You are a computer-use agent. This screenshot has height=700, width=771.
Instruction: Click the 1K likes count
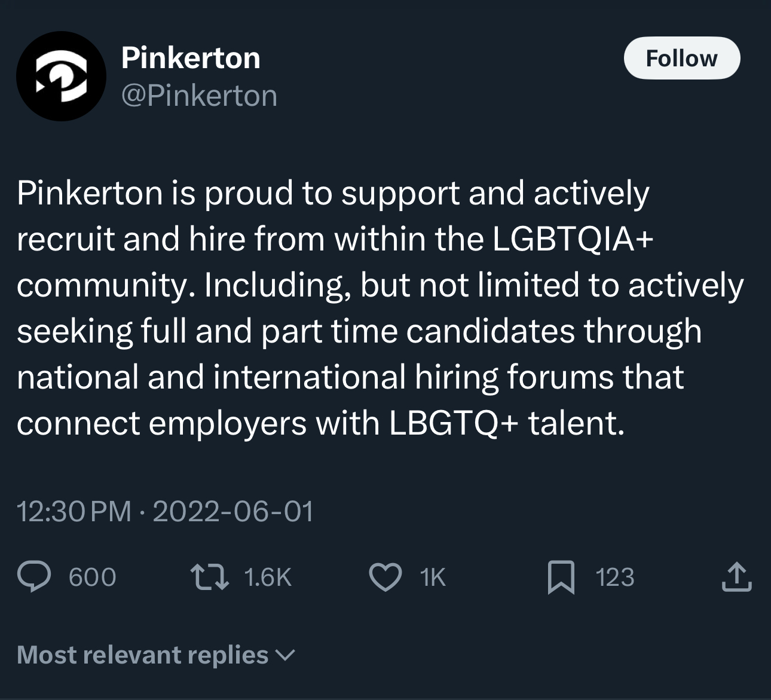433,577
